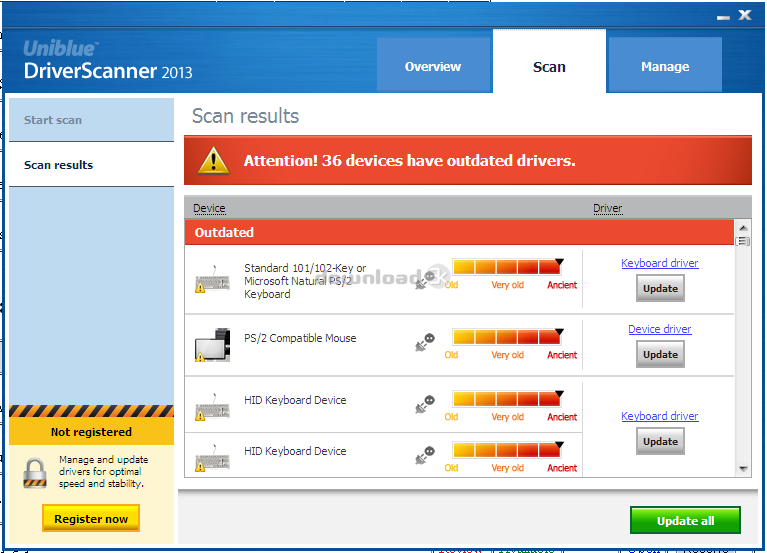
Task: Update the Standard 101/102-Key keyboard driver
Action: point(660,288)
